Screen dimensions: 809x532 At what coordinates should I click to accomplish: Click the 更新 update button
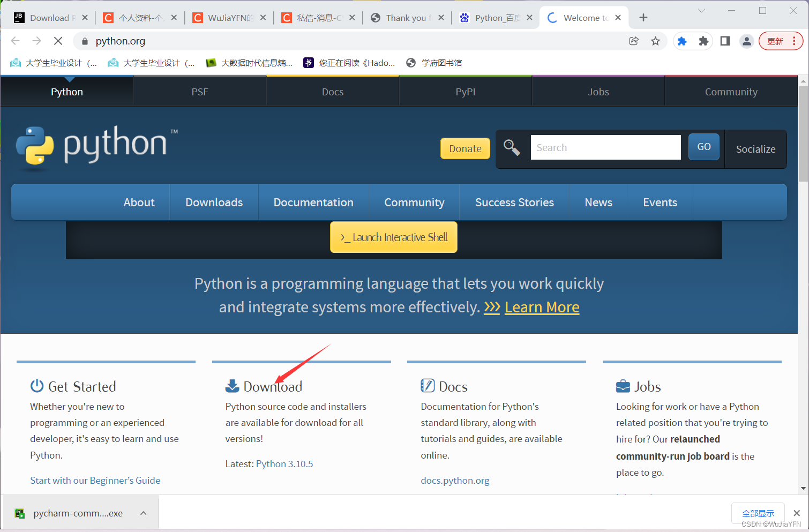tap(781, 41)
